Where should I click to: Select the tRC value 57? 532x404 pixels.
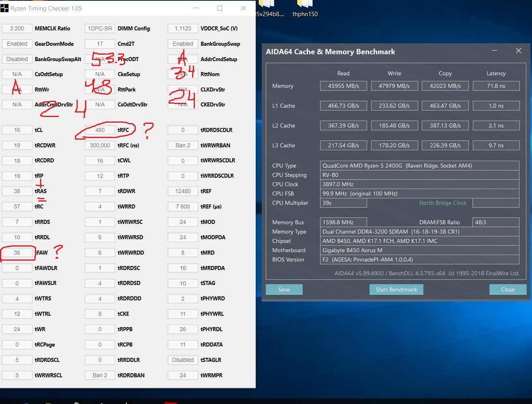17,206
